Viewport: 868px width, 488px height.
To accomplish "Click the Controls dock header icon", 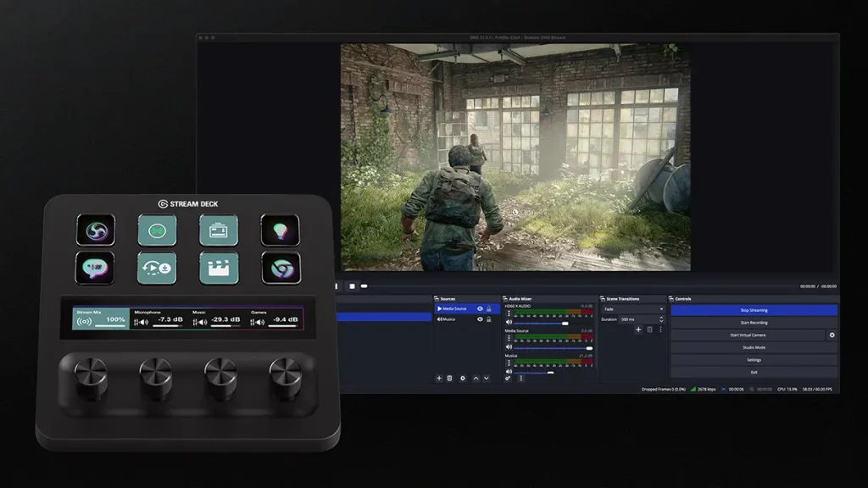I will (671, 299).
